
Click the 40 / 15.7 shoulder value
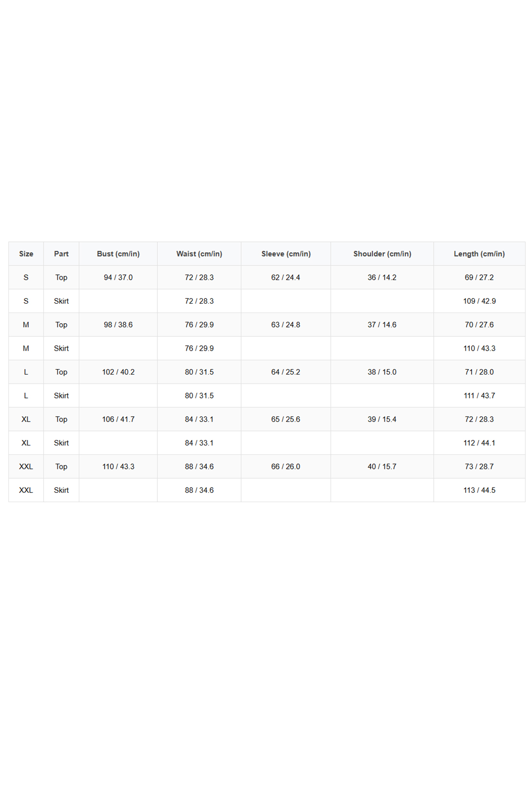point(382,466)
